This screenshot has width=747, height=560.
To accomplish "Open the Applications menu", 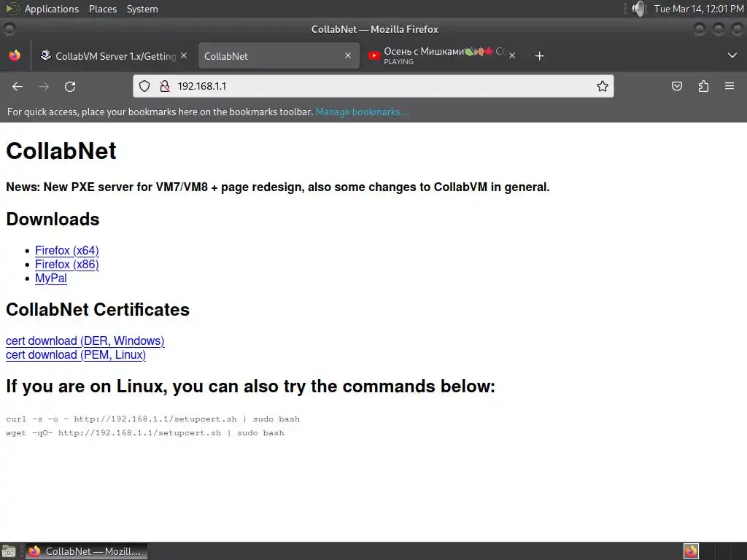I will coord(52,9).
